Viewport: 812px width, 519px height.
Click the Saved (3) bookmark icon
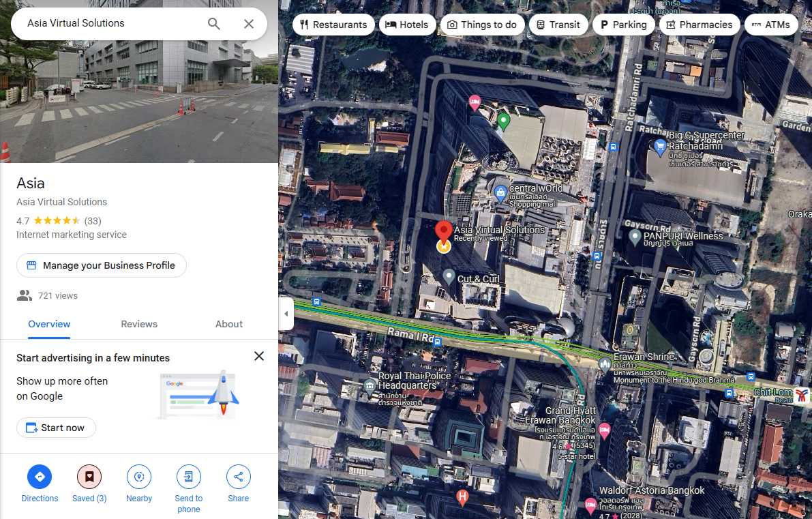(x=89, y=477)
